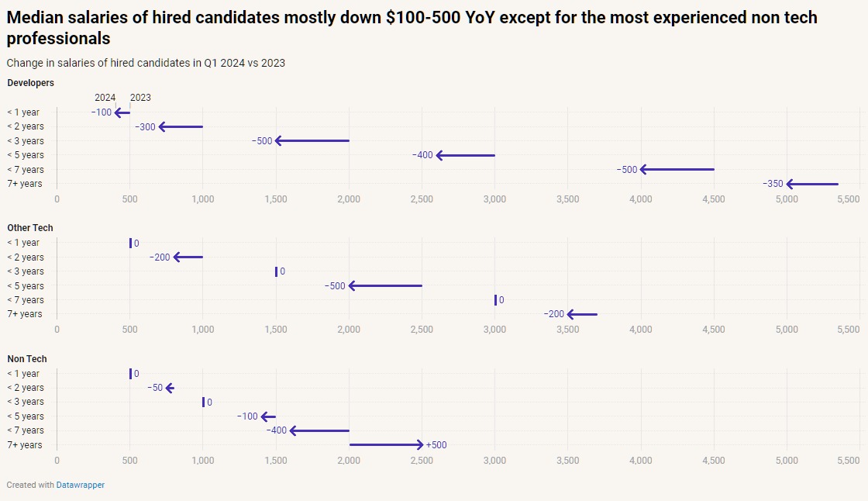Click the Datawrapper link
This screenshot has width=868, height=501.
click(x=80, y=485)
